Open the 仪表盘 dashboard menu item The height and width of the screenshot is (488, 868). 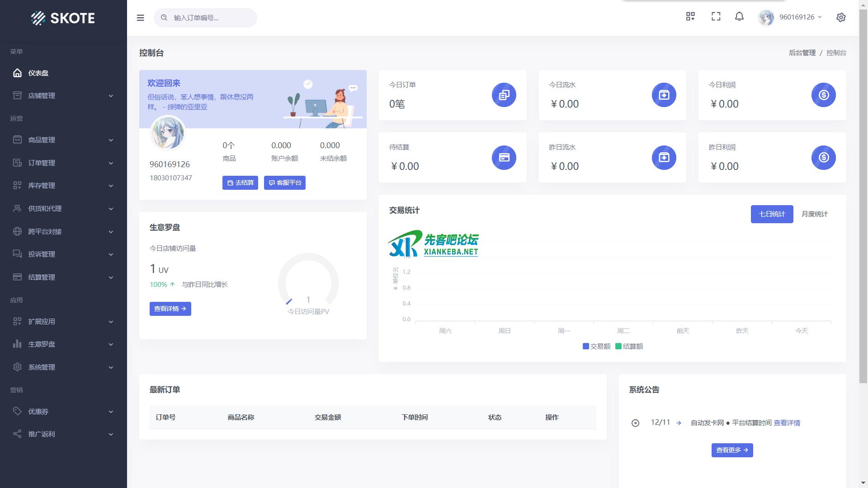point(38,73)
